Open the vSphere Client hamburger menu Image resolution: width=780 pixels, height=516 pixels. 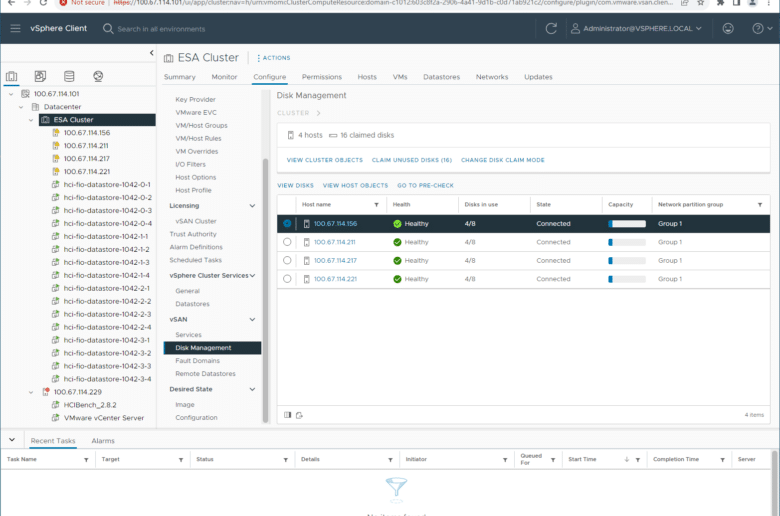[x=15, y=28]
